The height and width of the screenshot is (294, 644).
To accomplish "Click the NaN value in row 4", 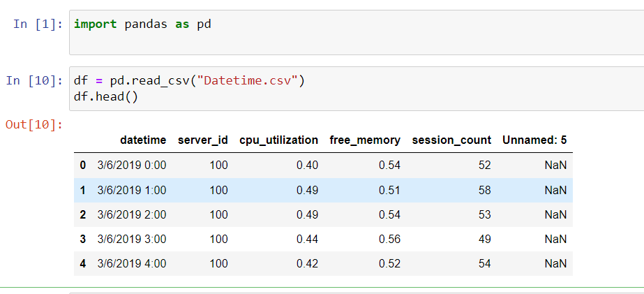I will (555, 263).
